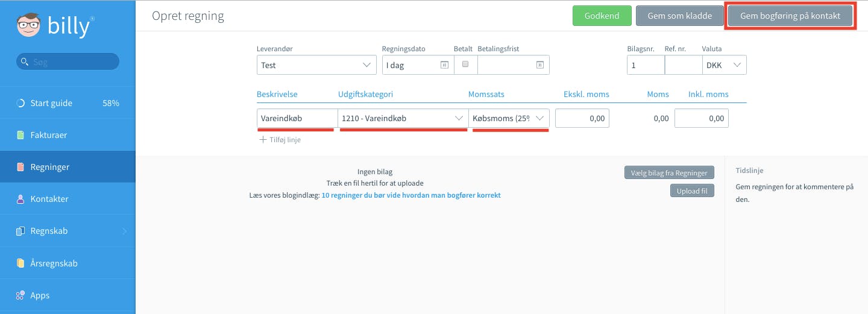
Task: Click the Inkl. moms amount field
Action: pyautogui.click(x=702, y=118)
